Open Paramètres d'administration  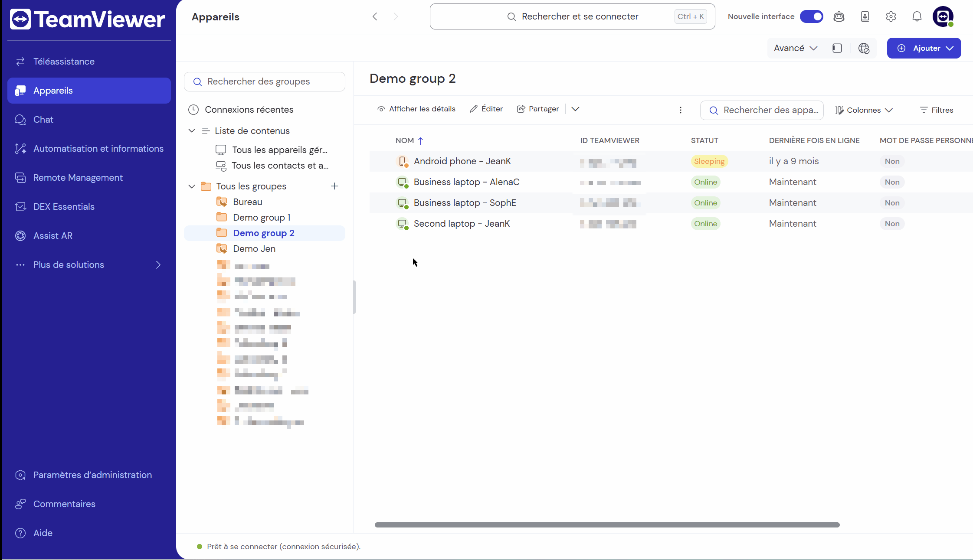pyautogui.click(x=89, y=475)
